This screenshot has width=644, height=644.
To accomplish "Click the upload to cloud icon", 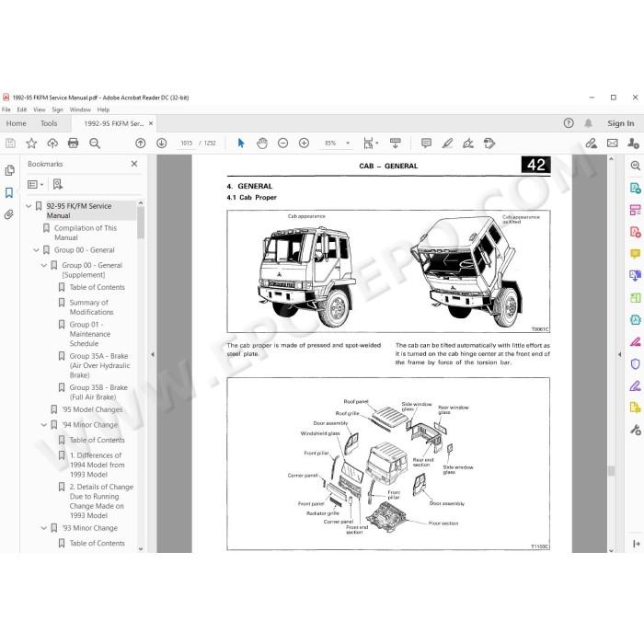I will click(x=52, y=144).
